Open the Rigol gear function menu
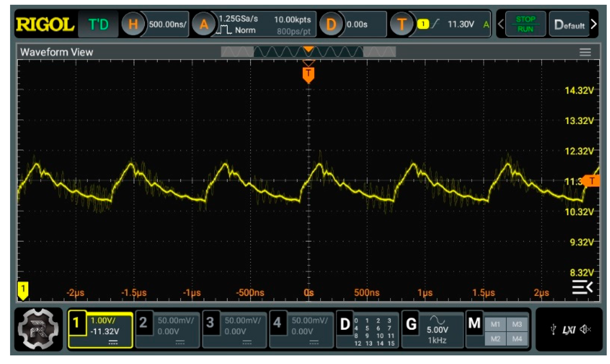The image size is (610, 364). [x=38, y=329]
